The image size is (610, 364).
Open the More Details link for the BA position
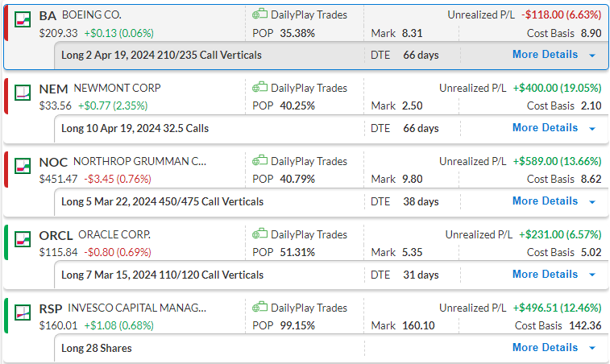tap(545, 55)
